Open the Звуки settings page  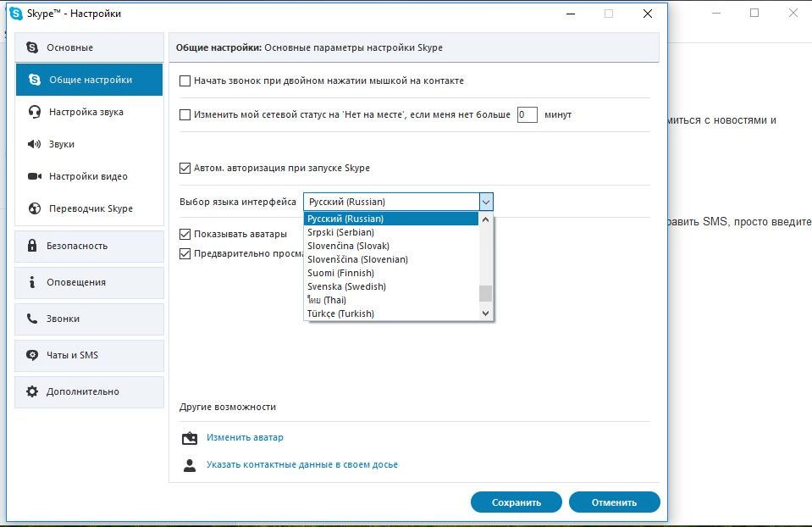[89, 144]
